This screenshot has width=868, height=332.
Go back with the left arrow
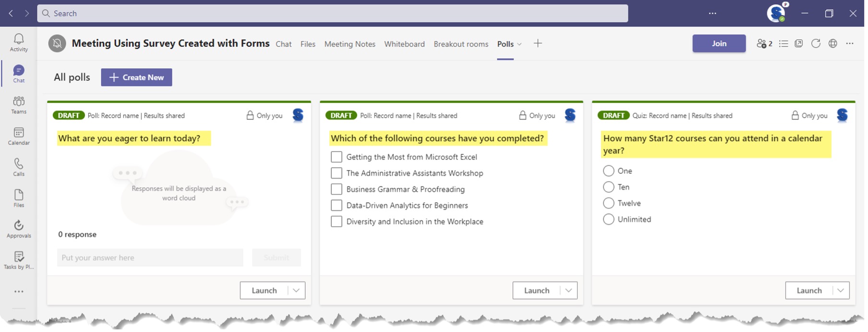pyautogui.click(x=11, y=13)
